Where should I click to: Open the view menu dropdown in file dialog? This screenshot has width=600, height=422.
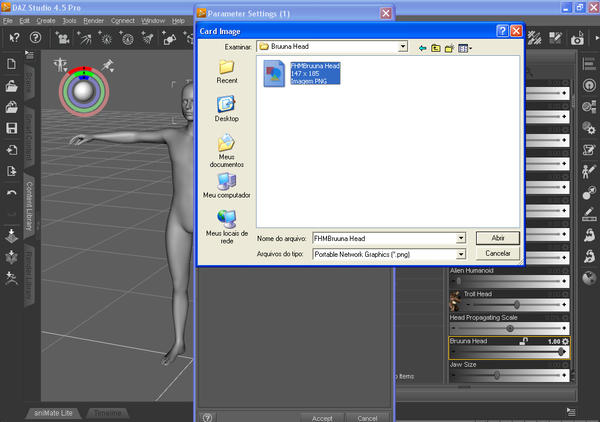465,48
